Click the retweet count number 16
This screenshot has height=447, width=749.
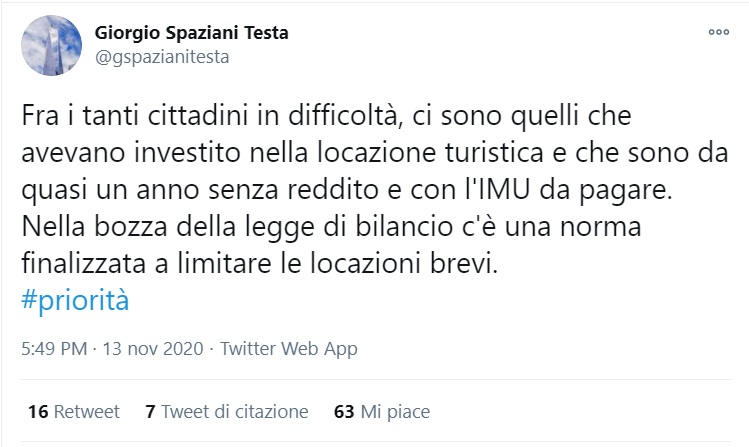[x=38, y=411]
